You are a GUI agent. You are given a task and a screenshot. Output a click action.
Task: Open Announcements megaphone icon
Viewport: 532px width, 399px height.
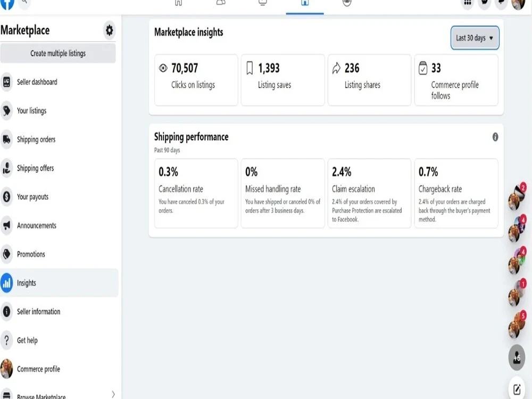click(x=6, y=226)
